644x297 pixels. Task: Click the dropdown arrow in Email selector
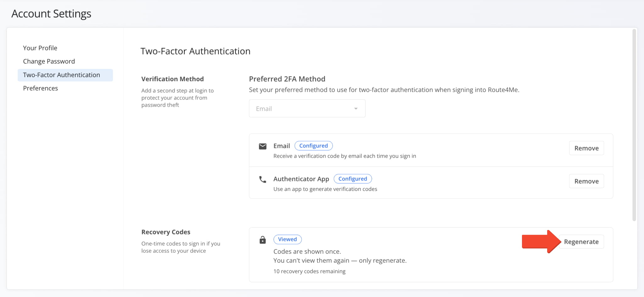tap(356, 109)
